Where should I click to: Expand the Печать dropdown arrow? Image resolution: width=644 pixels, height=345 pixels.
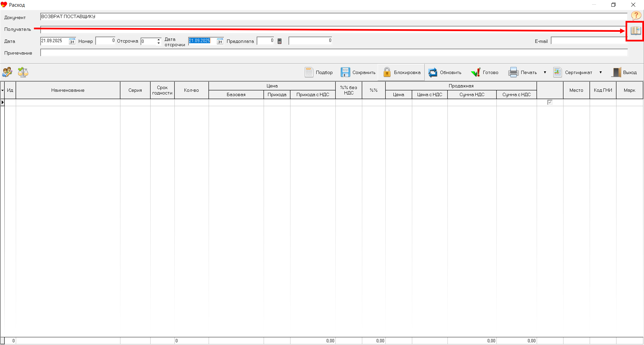point(545,72)
